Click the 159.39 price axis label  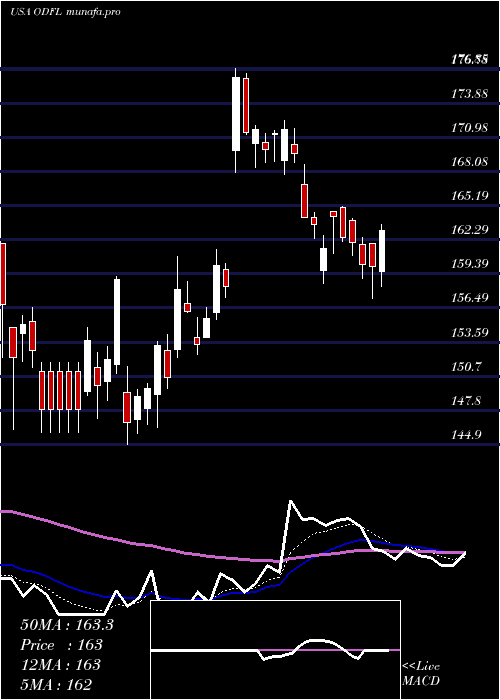tap(469, 264)
